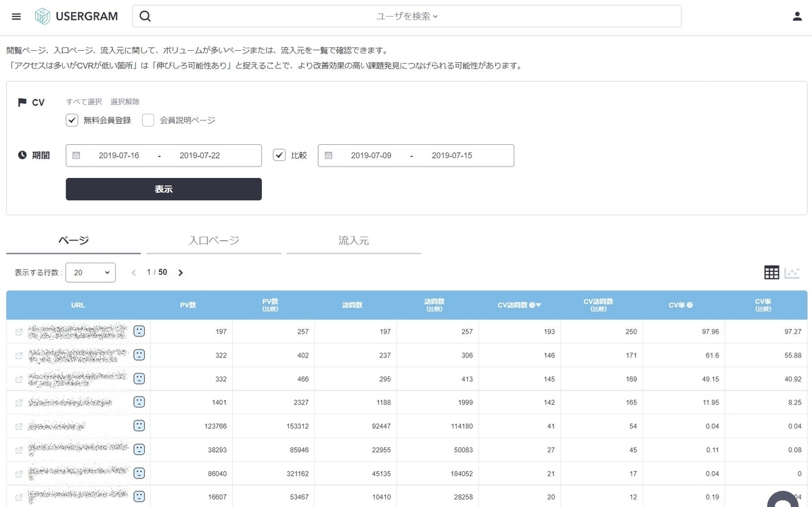Image resolution: width=812 pixels, height=507 pixels.
Task: Open the hamburger navigation menu
Action: (16, 16)
